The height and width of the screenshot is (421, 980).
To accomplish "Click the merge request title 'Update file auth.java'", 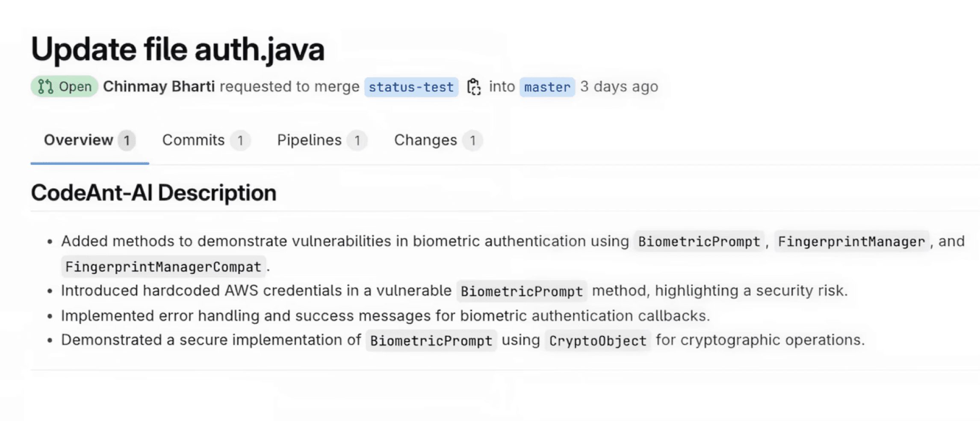I will point(178,49).
